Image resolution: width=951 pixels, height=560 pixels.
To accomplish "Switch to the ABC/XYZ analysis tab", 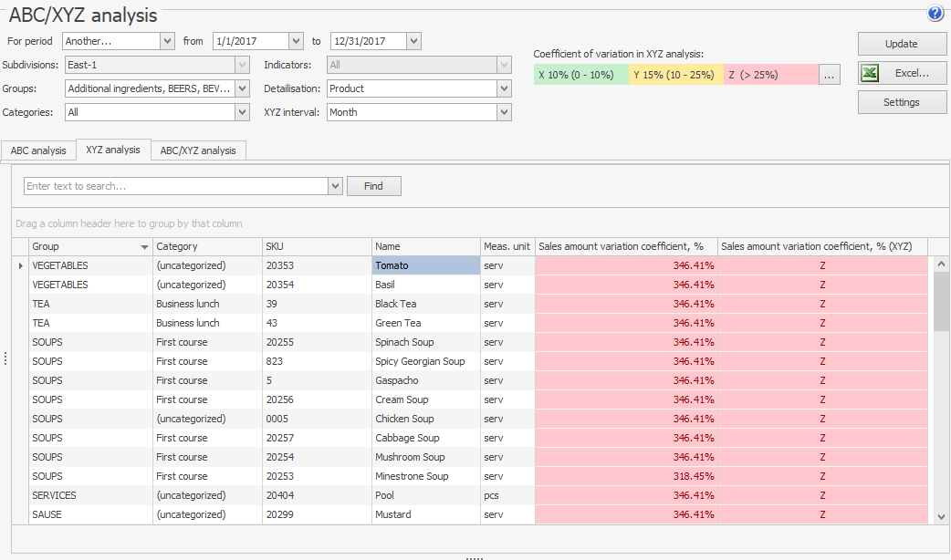I will (x=198, y=150).
